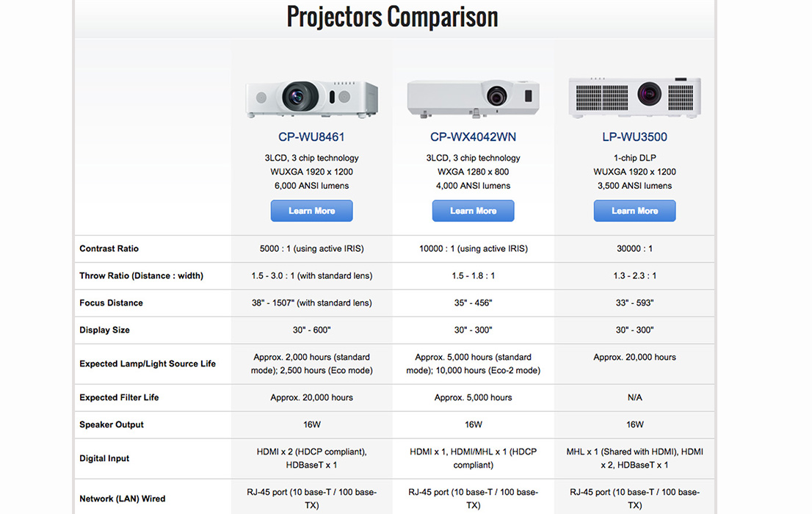Open the CP-WX4042WN model name link
Image resolution: width=812 pixels, height=514 pixels.
click(x=474, y=137)
